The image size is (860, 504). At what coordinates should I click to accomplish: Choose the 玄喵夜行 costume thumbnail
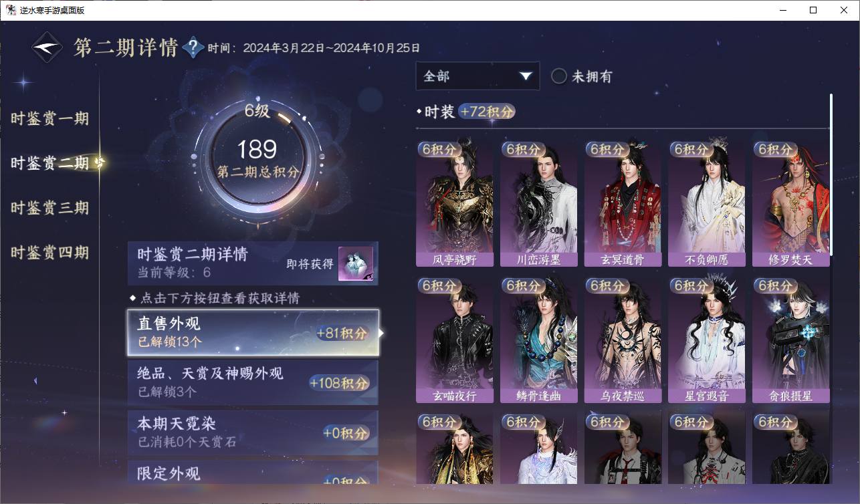click(454, 340)
